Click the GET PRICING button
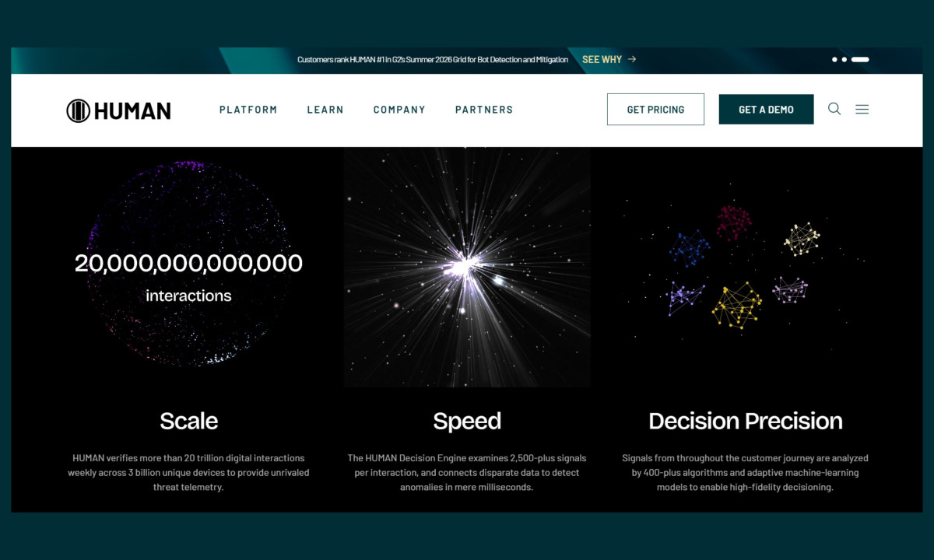The height and width of the screenshot is (560, 934). [x=655, y=110]
